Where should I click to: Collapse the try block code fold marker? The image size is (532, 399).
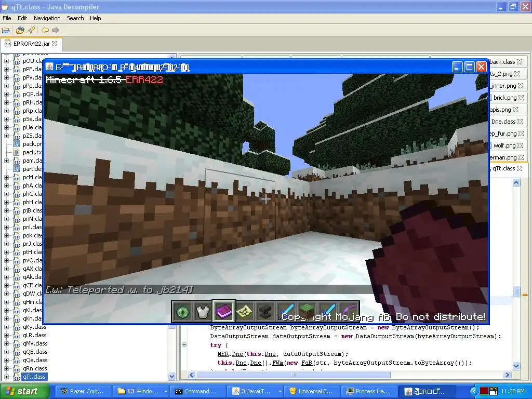[184, 345]
